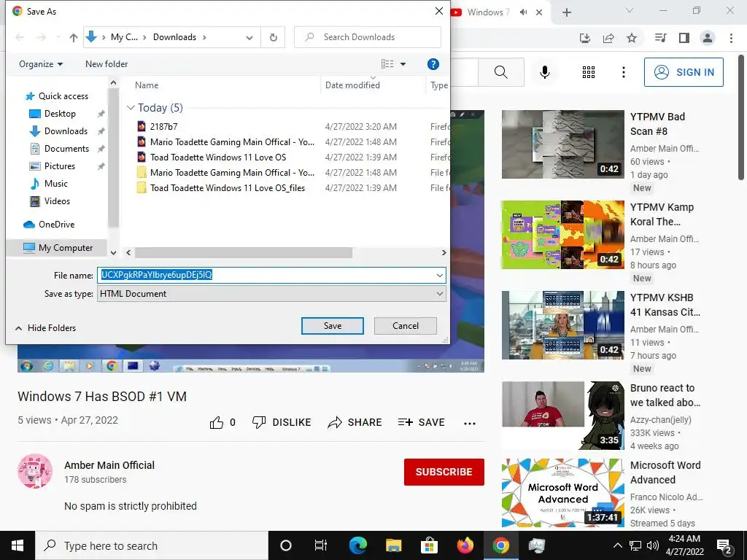Open Firefox from taskbar

[465, 545]
